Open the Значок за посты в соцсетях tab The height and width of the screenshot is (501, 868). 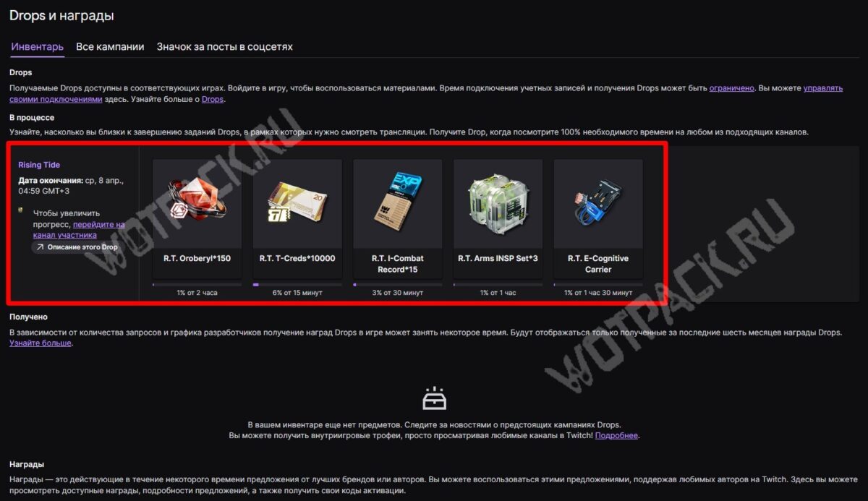tap(225, 47)
